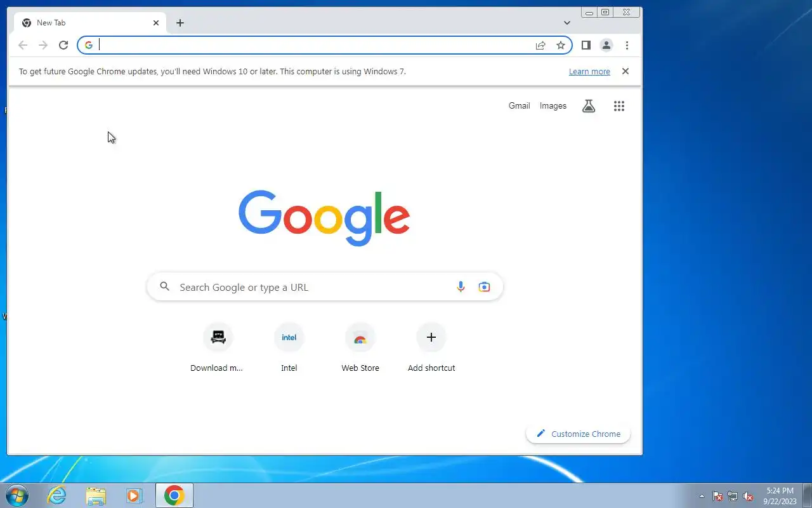Show hidden system tray icons
Viewport: 812px width, 508px height.
pyautogui.click(x=702, y=496)
